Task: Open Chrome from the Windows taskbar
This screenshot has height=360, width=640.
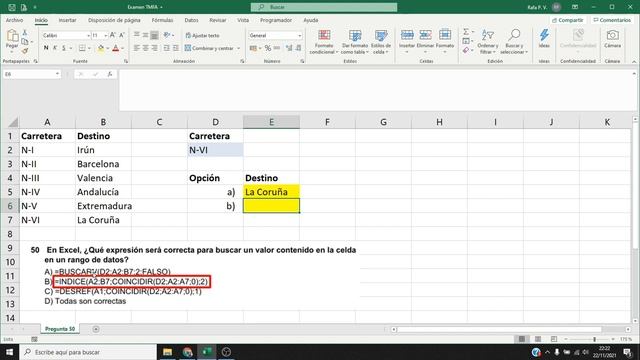Action: (187, 352)
